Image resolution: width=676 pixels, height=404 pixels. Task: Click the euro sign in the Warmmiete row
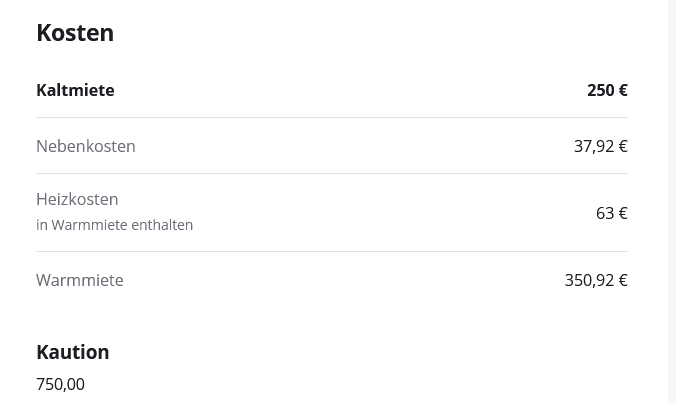(x=623, y=280)
